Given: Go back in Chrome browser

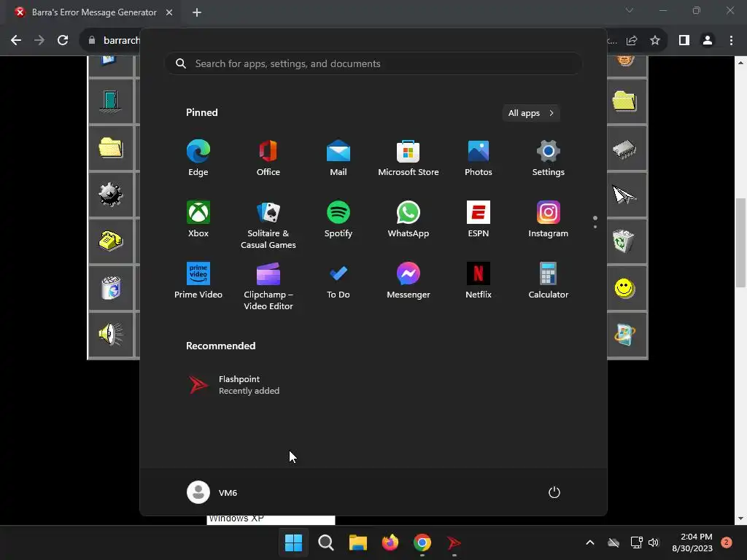Looking at the screenshot, I should (x=16, y=41).
